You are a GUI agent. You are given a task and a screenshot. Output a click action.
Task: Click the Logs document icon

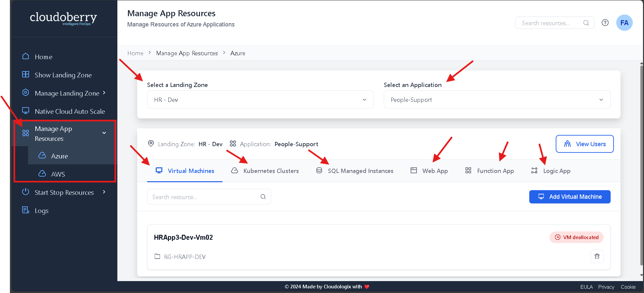pos(25,210)
